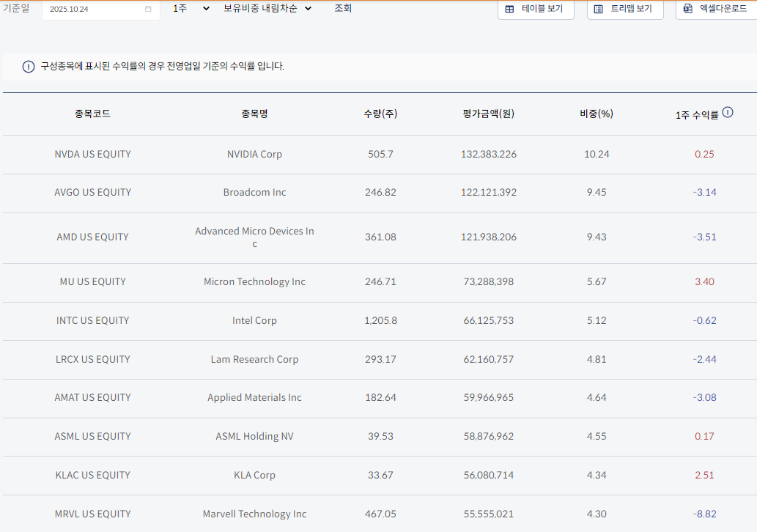Click Lam Research weekly return -2.44

(704, 360)
